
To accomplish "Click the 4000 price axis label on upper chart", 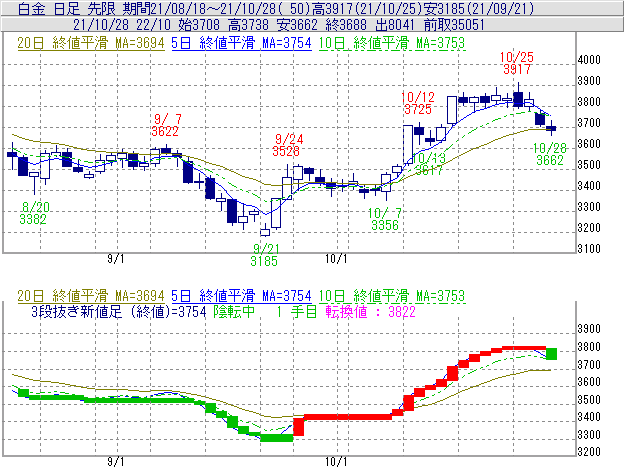I will [x=589, y=60].
